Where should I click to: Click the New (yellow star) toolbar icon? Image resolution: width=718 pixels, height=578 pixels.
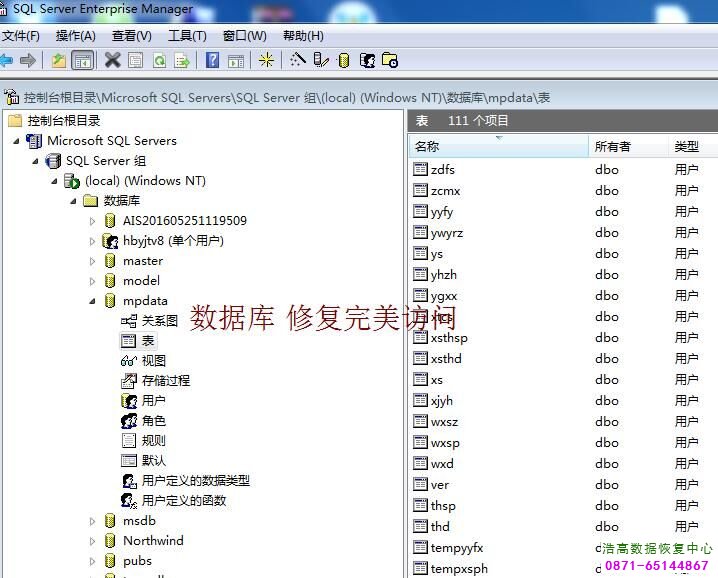[266, 61]
